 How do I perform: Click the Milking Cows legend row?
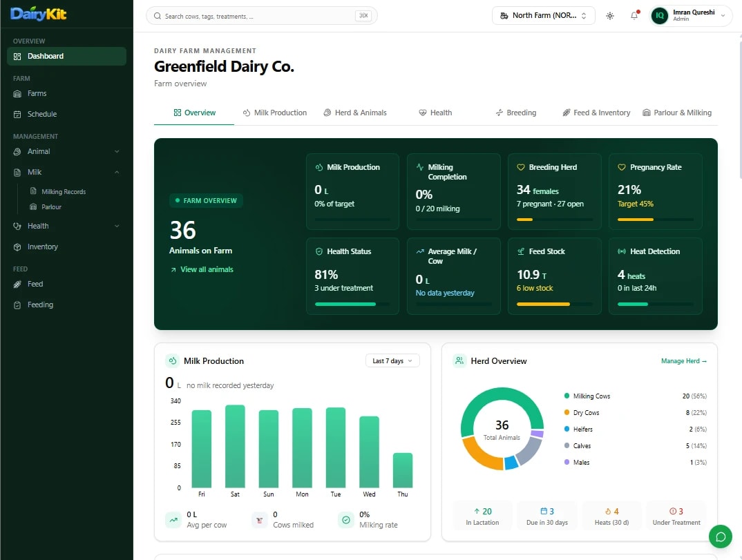[635, 396]
